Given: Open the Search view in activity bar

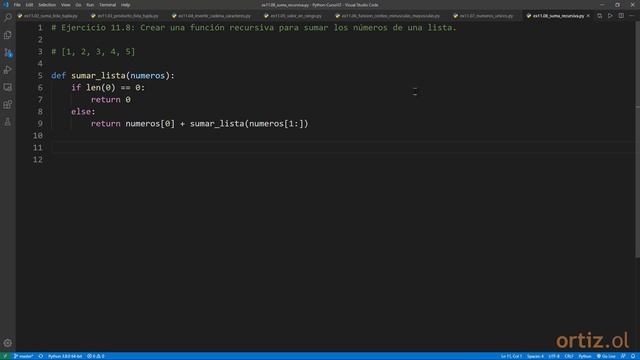Looking at the screenshot, I should [x=8, y=17].
